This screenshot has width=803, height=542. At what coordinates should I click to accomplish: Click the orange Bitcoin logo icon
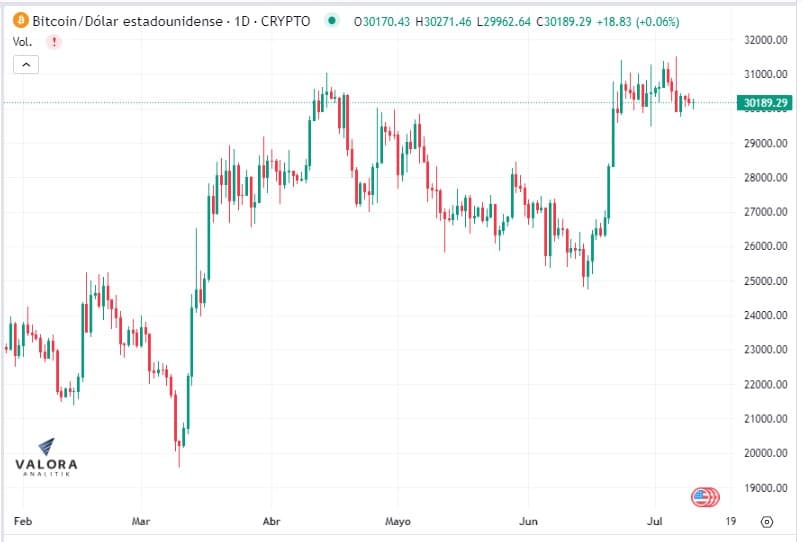(x=20, y=21)
